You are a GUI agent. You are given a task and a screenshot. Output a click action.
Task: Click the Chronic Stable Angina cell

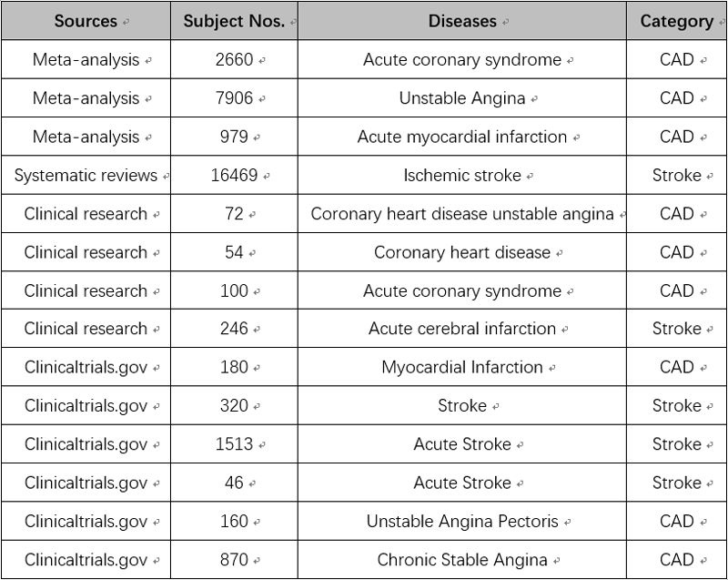(462, 560)
